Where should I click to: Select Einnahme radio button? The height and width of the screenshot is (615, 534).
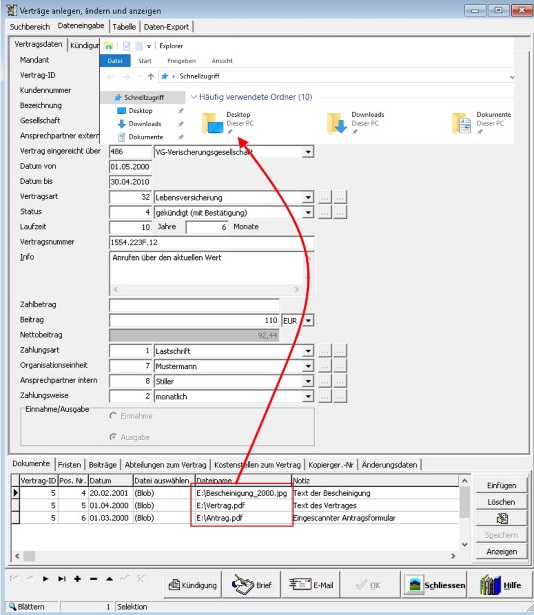pos(113,416)
